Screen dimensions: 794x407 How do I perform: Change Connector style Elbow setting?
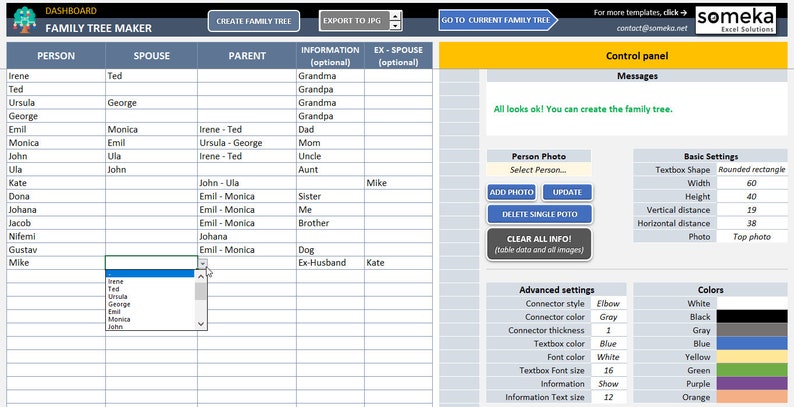608,304
